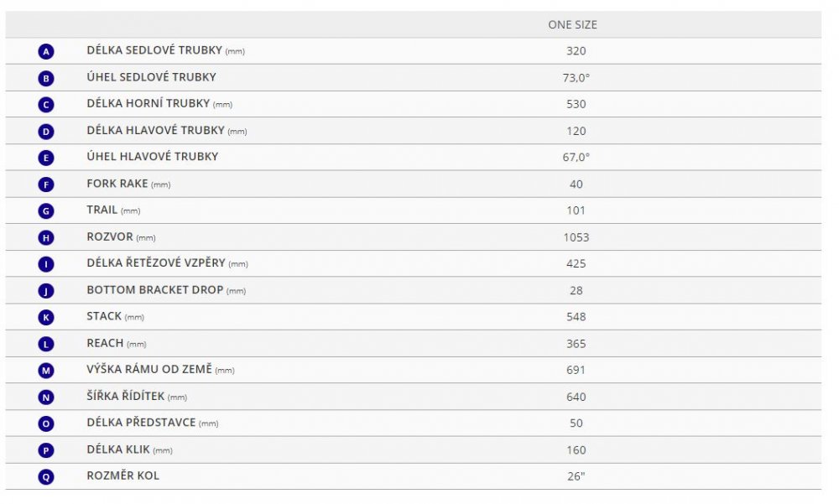Click the circular A icon
839x504 pixels.
[x=46, y=52]
